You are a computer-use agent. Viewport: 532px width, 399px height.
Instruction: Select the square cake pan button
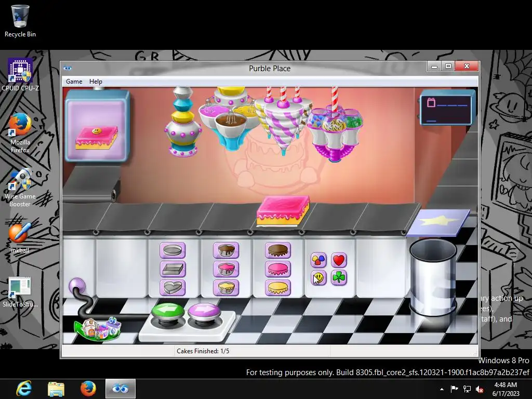click(x=172, y=269)
